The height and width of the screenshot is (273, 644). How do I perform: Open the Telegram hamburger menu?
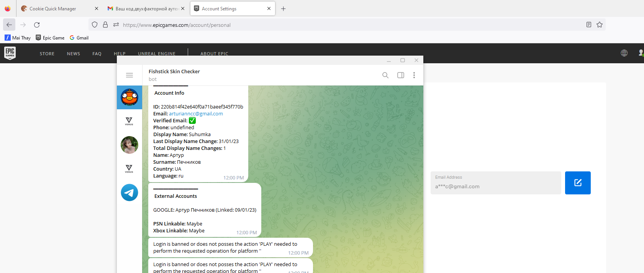coord(129,75)
